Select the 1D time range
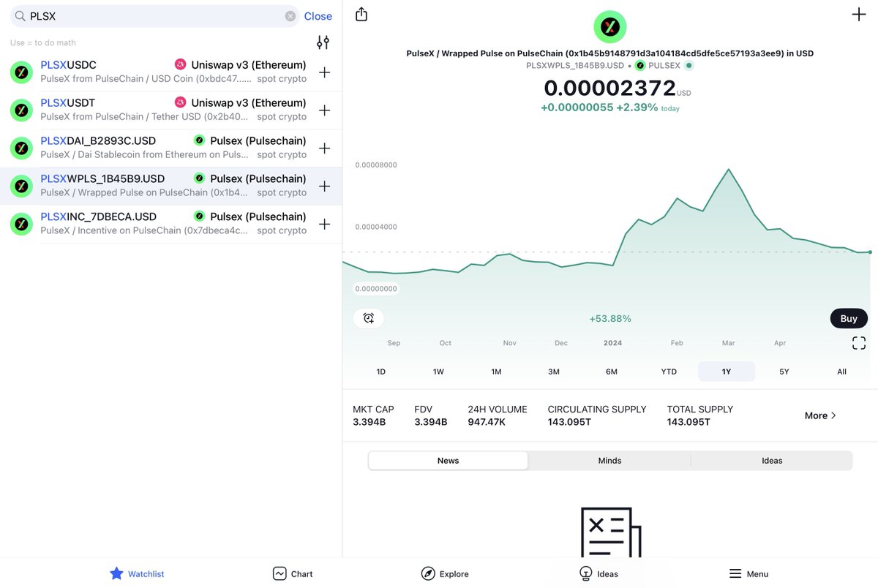The width and height of the screenshot is (878, 588). click(380, 372)
